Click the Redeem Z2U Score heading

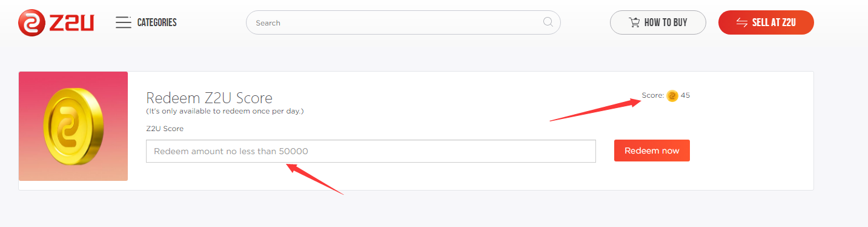click(210, 98)
